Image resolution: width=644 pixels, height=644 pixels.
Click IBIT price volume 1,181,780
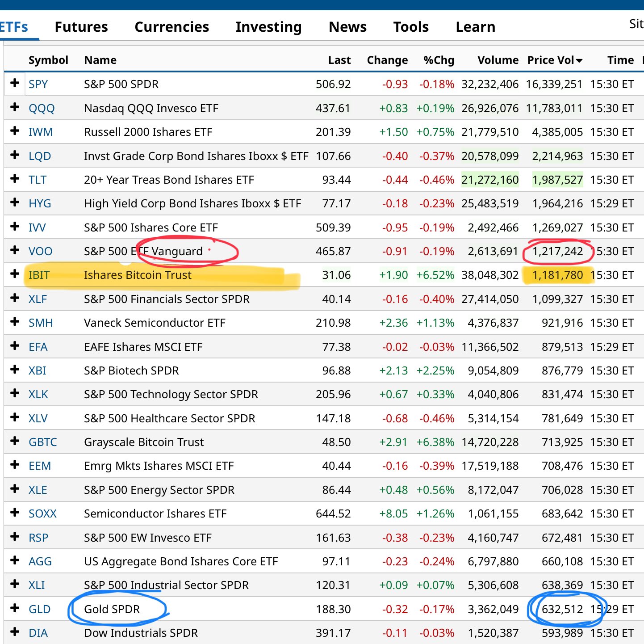pyautogui.click(x=557, y=275)
